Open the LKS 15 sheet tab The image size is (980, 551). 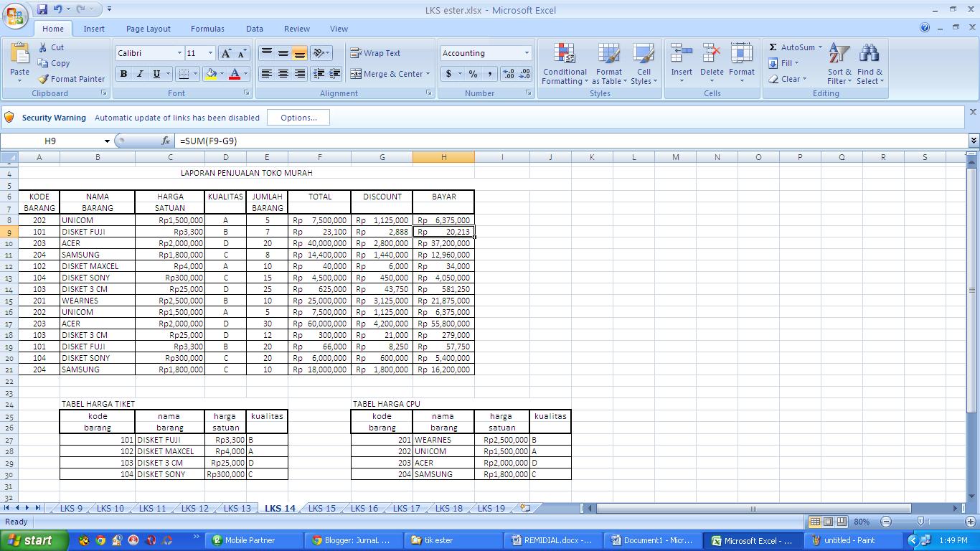[321, 508]
